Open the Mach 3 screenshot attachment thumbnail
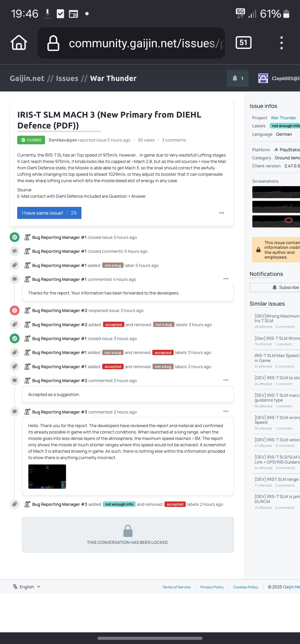 tap(47, 477)
